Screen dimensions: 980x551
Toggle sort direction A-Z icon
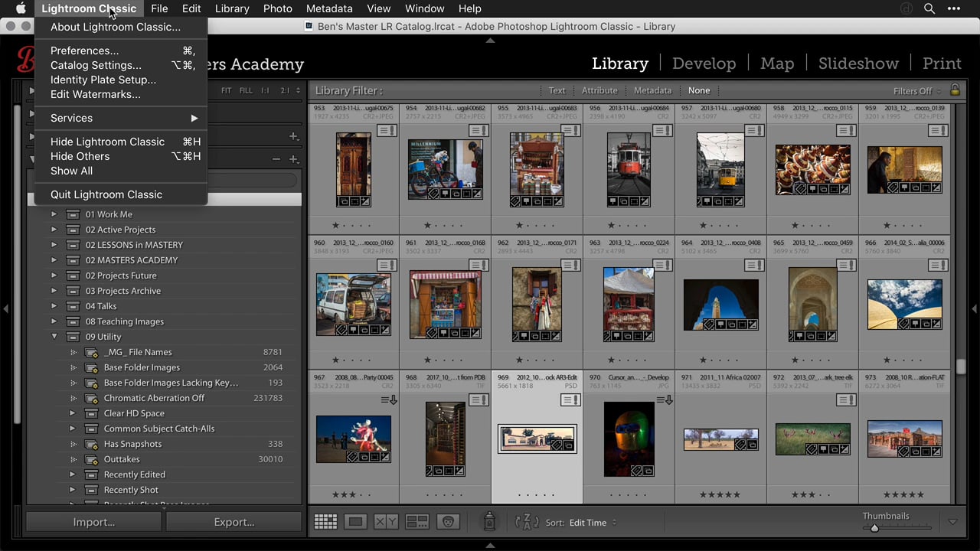tap(527, 522)
